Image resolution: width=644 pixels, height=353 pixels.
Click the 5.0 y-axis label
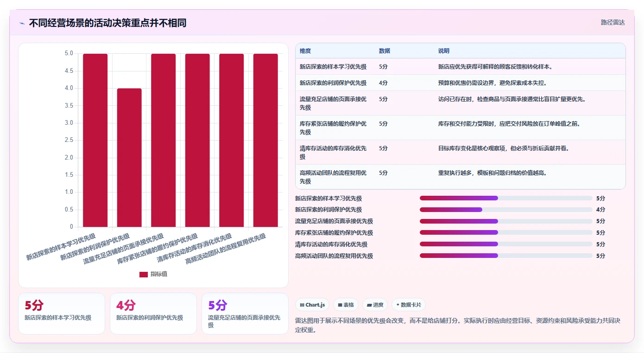(69, 53)
